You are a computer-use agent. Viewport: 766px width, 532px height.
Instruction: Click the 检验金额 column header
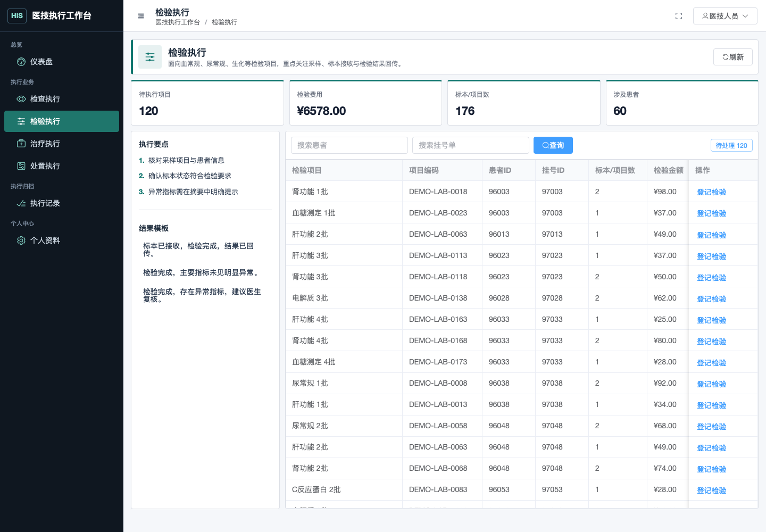668,170
